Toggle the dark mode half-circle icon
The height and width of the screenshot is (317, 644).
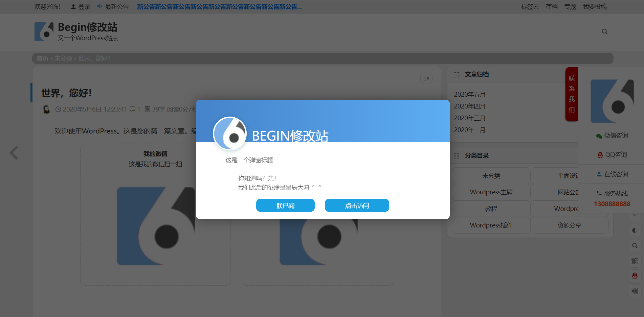[x=635, y=230]
